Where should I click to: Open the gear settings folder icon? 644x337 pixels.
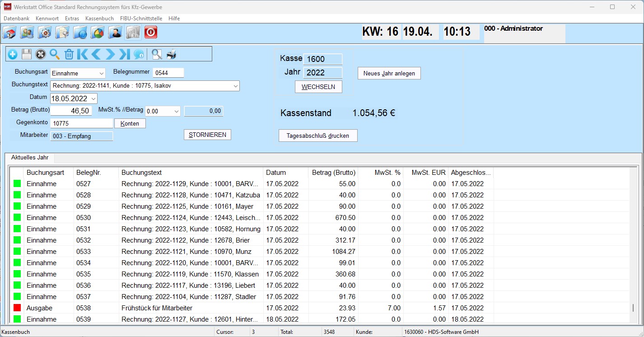[45, 33]
